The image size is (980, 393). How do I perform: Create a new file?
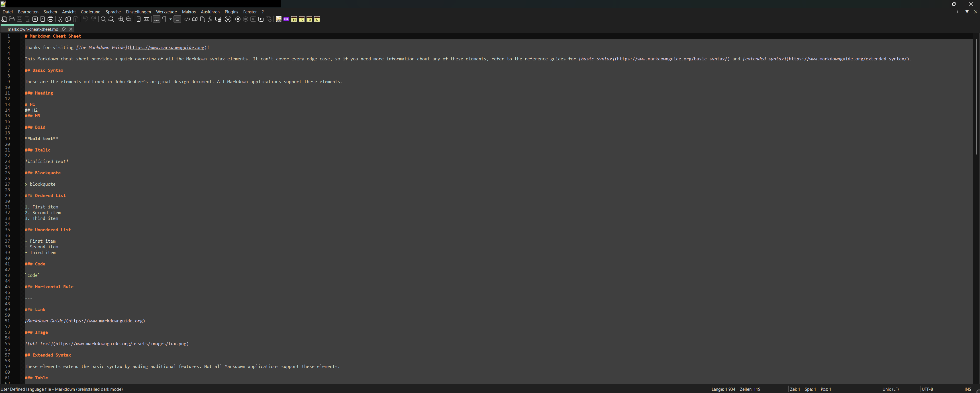(4, 19)
